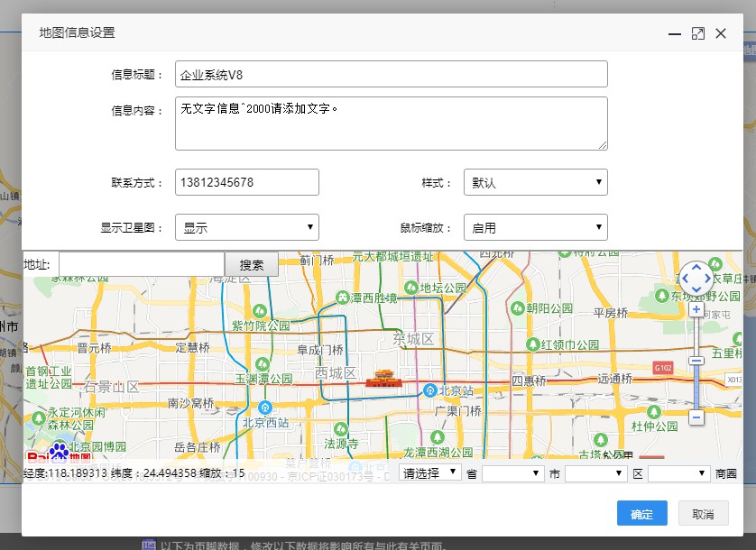The width and height of the screenshot is (756, 550).
Task: Click the 玉渊潭公园 park marker
Action: 263,364
